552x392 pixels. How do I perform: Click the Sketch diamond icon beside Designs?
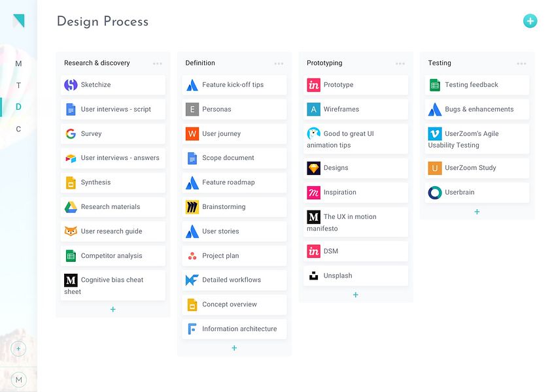314,168
